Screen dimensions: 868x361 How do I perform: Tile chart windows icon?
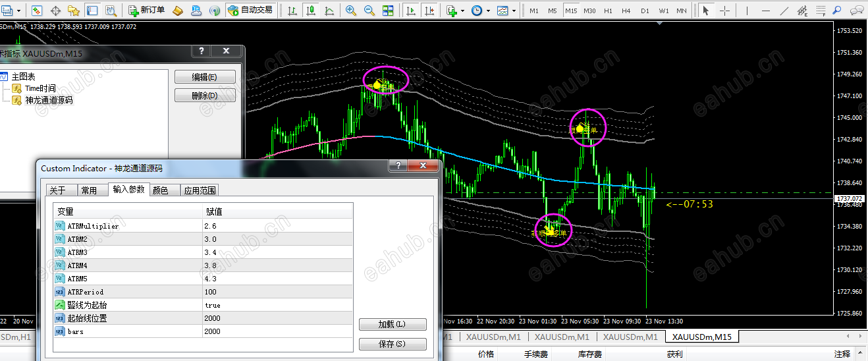388,11
